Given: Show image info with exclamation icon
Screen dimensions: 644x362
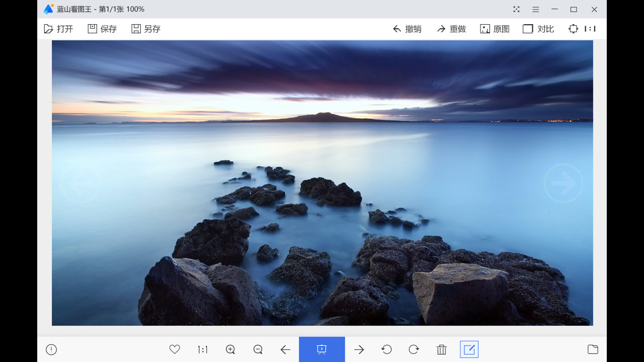Looking at the screenshot, I should pos(51,349).
